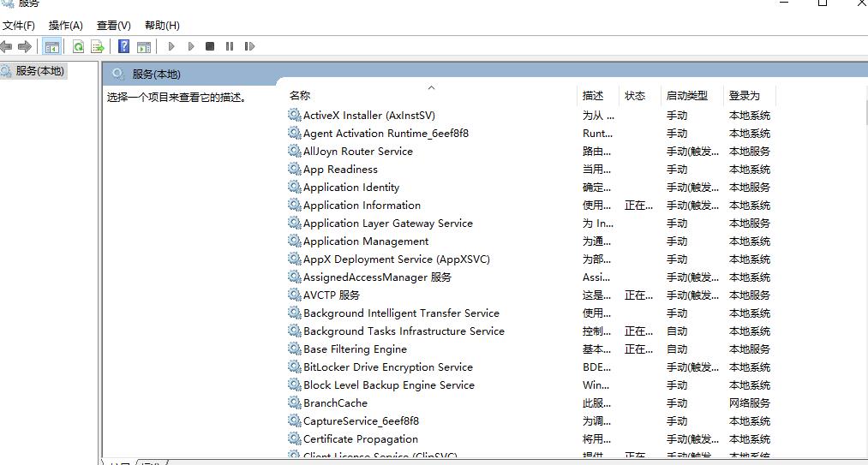Screen dimensions: 868x465
Task: Toggle the show/hide action pane icon
Action: point(144,46)
